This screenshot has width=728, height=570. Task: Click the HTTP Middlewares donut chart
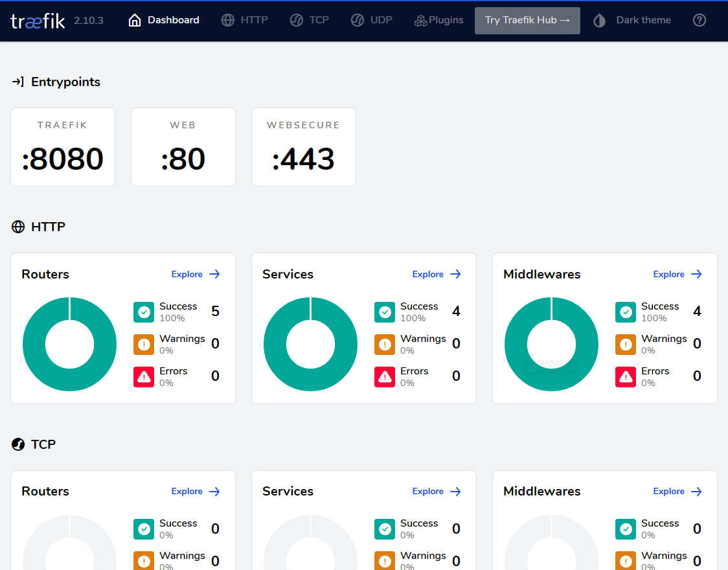click(552, 344)
